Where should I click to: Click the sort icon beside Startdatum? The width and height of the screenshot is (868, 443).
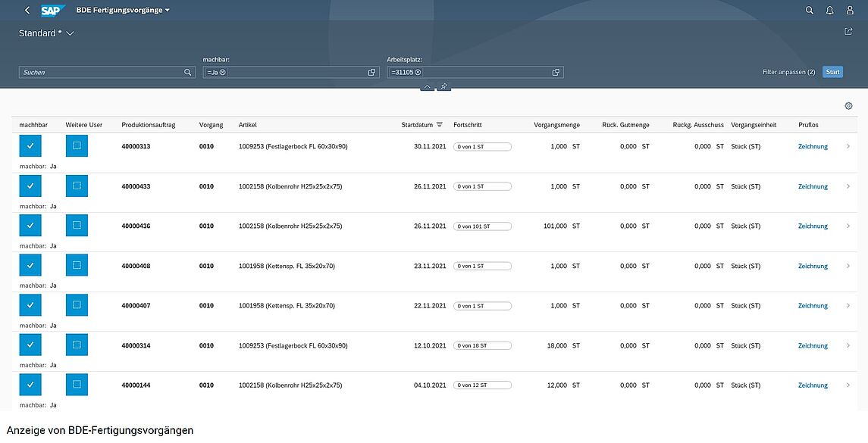click(440, 124)
